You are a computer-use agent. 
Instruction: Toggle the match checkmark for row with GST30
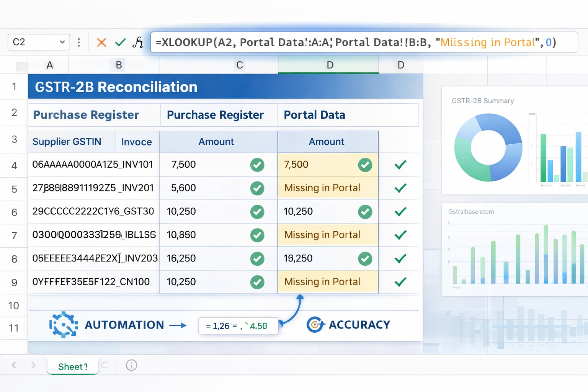[x=400, y=212]
